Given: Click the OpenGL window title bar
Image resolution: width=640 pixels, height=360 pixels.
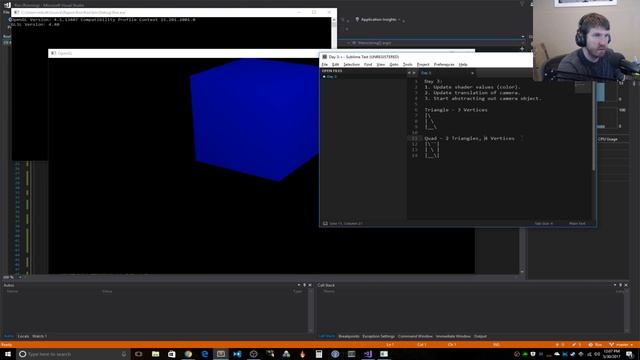Looking at the screenshot, I should coord(184,53).
